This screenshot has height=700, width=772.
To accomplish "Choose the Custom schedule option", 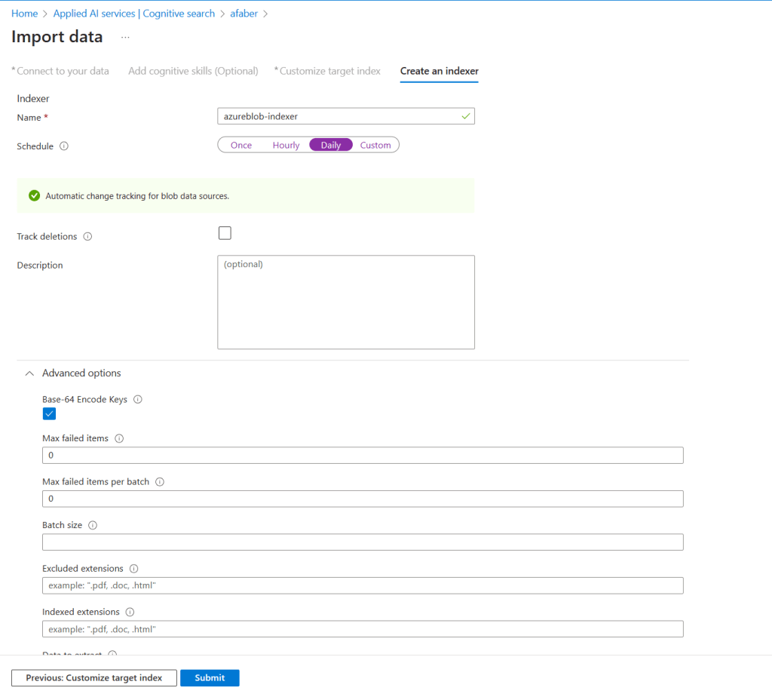I will 375,146.
